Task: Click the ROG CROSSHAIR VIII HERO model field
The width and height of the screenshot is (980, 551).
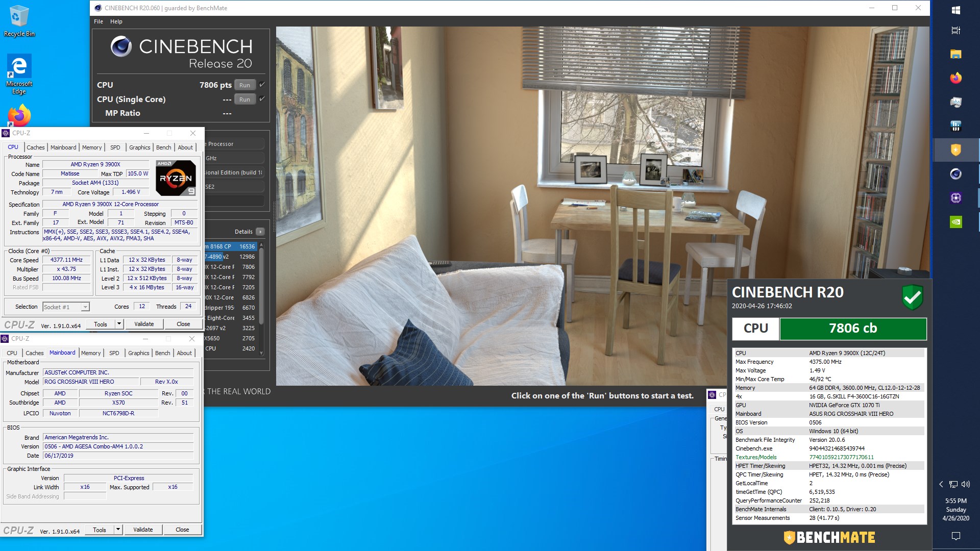Action: [91, 382]
